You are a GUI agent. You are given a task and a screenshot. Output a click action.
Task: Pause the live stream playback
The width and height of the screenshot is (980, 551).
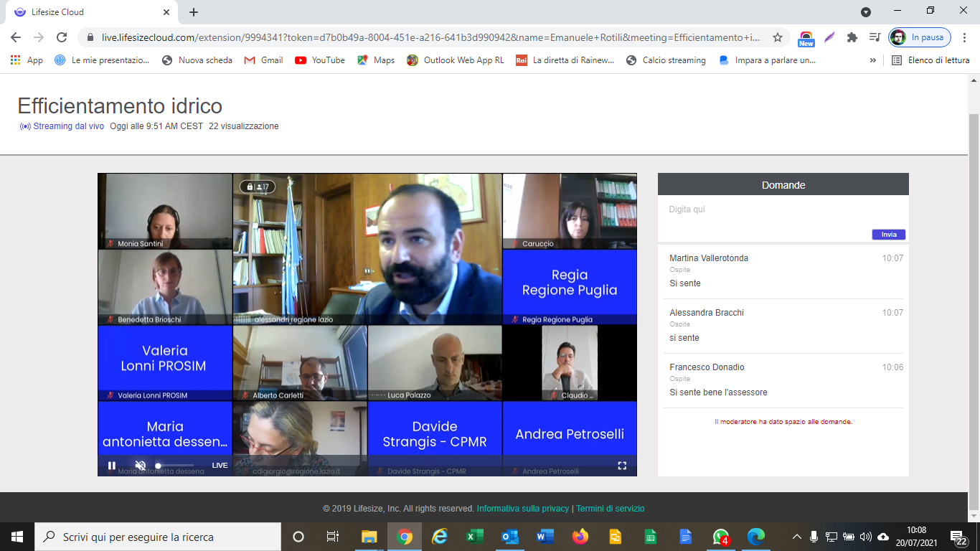click(x=112, y=466)
